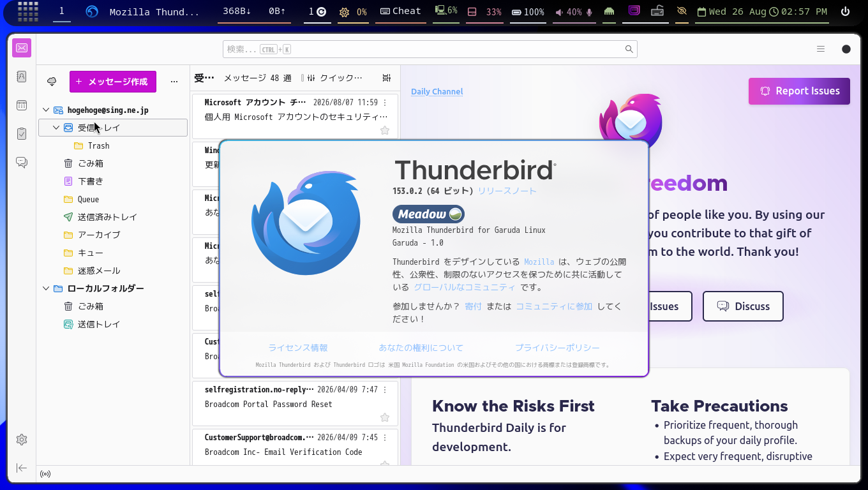This screenshot has height=490, width=868.
Task: Click the メッセージ作成 button
Action: [x=113, y=82]
